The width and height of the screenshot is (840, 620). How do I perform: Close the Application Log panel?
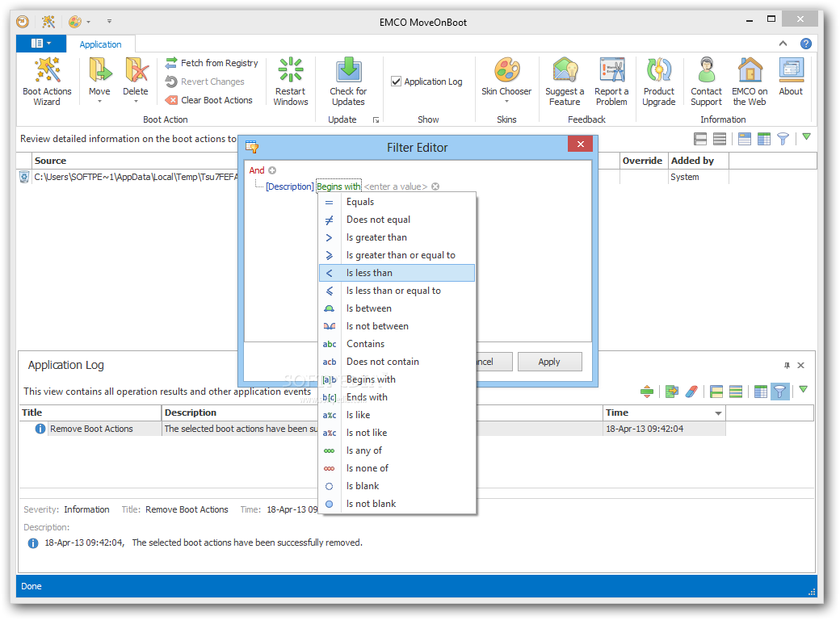(801, 365)
